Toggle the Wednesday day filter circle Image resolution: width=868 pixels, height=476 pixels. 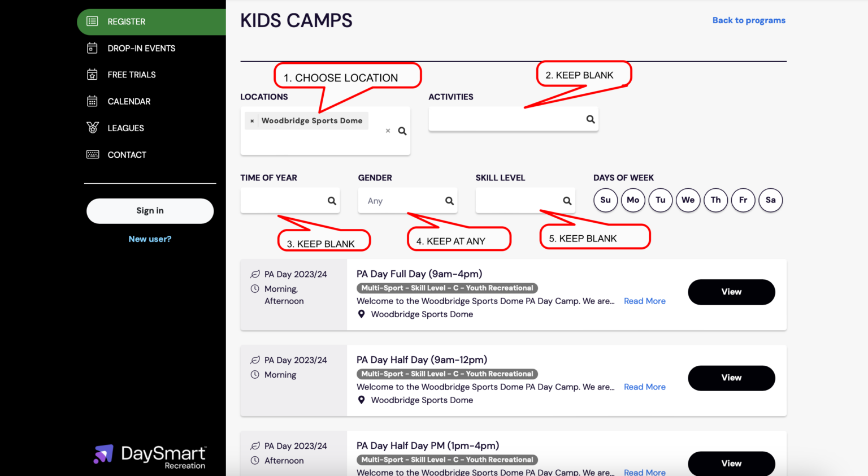coord(688,200)
